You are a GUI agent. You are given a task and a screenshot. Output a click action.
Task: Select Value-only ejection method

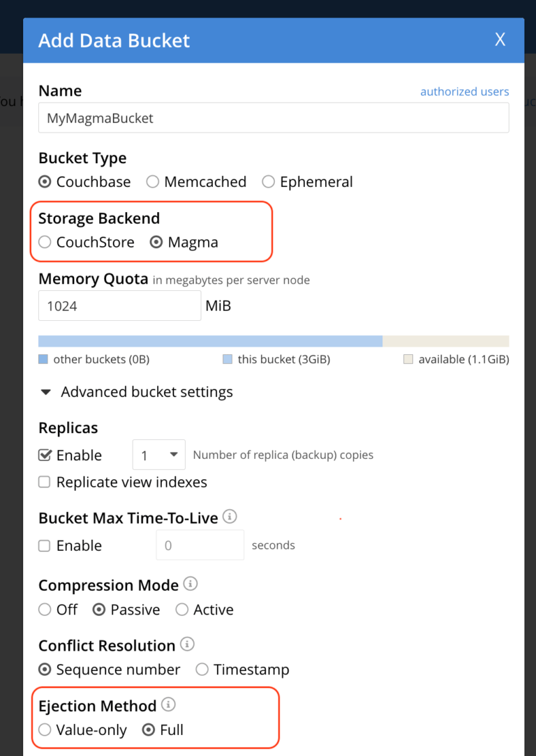[x=45, y=729]
